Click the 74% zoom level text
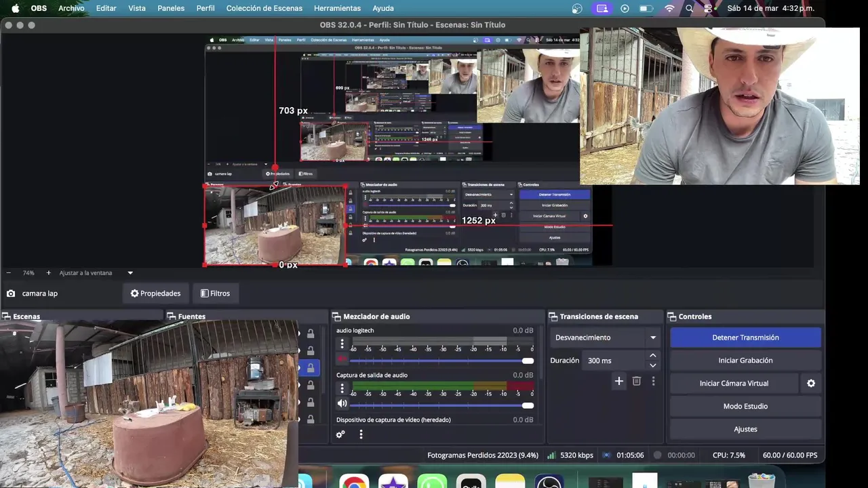The height and width of the screenshot is (488, 868). tap(28, 273)
